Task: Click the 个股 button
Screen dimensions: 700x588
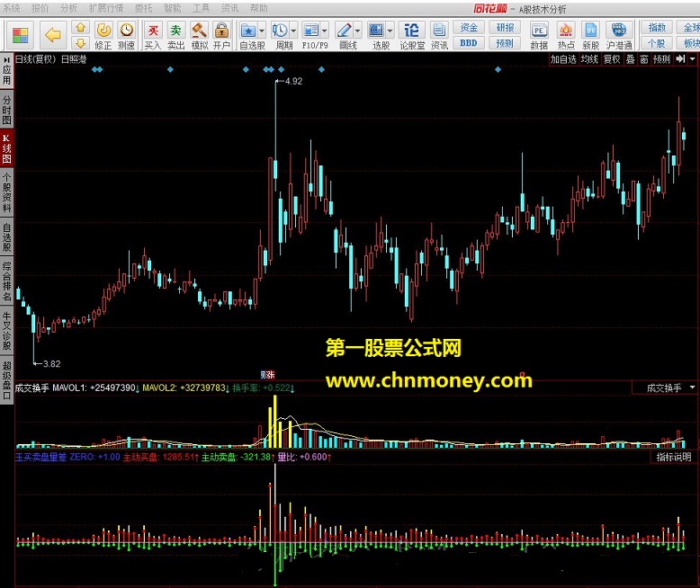Action: 656,43
